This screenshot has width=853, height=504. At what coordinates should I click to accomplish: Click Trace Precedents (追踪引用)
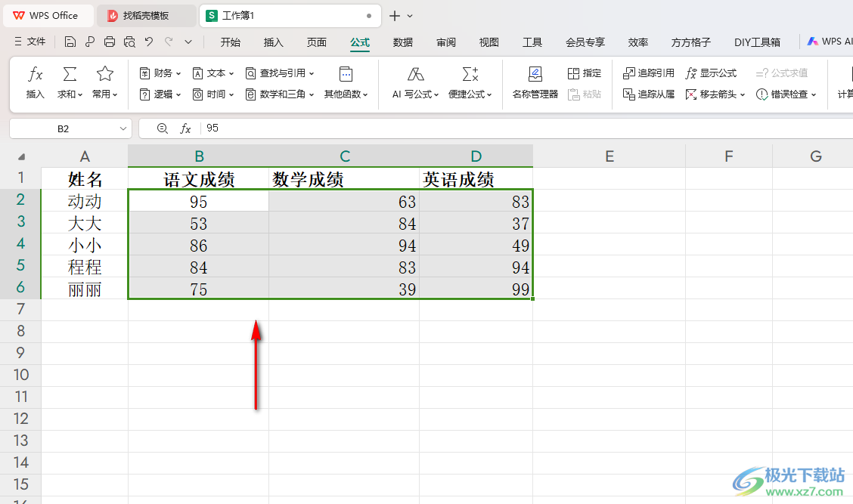tap(649, 73)
